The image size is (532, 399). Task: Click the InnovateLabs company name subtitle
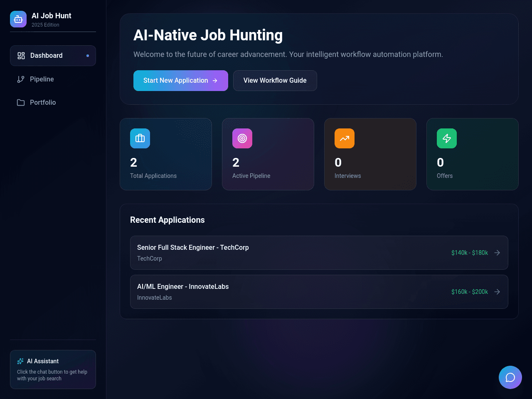[x=155, y=298]
